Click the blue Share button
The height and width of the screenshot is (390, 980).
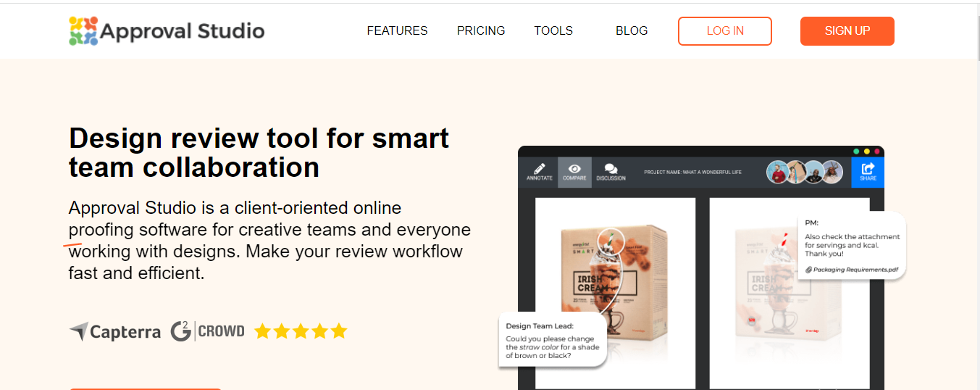point(868,172)
